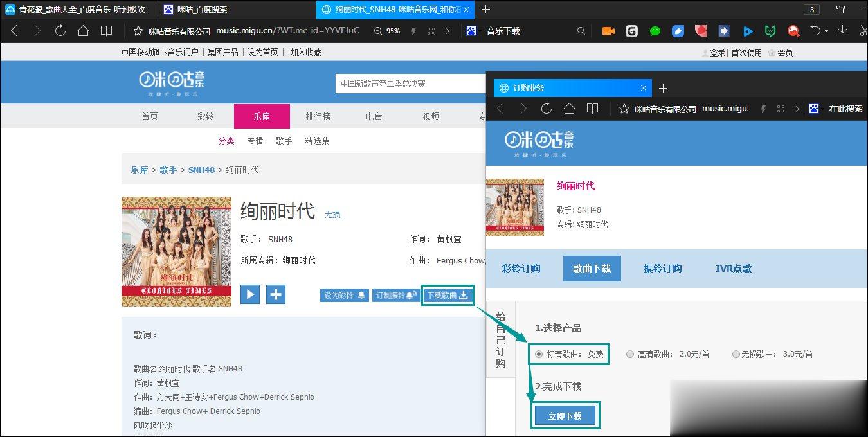
Task: Click the SNH48 breadcrumb link
Action: [x=201, y=170]
